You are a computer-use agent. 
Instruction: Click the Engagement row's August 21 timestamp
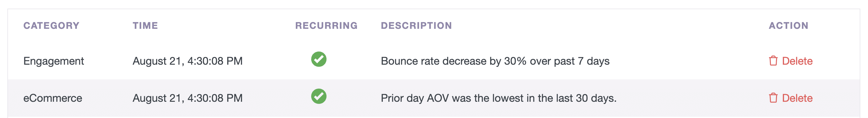click(x=187, y=61)
